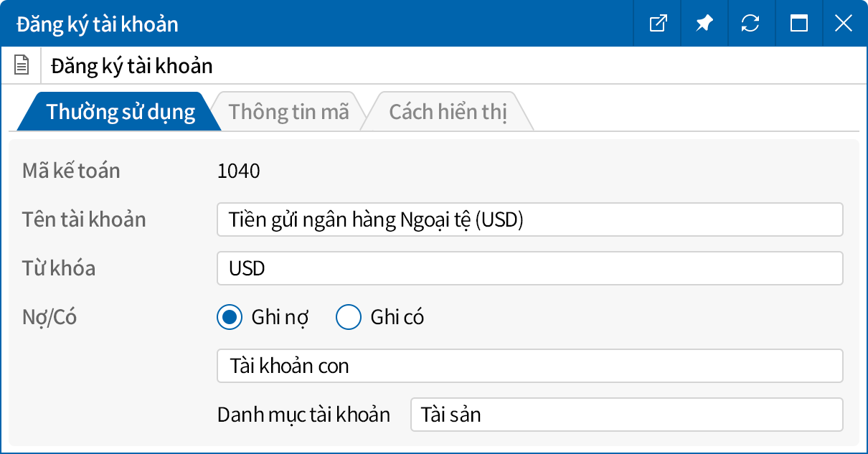Open the Tài khoản con selector
The height and width of the screenshot is (454, 868).
point(530,366)
